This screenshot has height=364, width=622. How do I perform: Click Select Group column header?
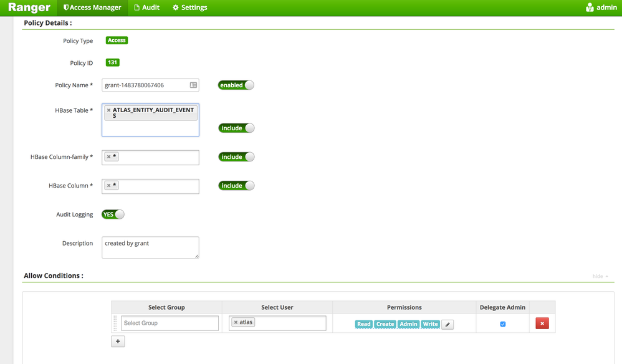click(x=166, y=307)
